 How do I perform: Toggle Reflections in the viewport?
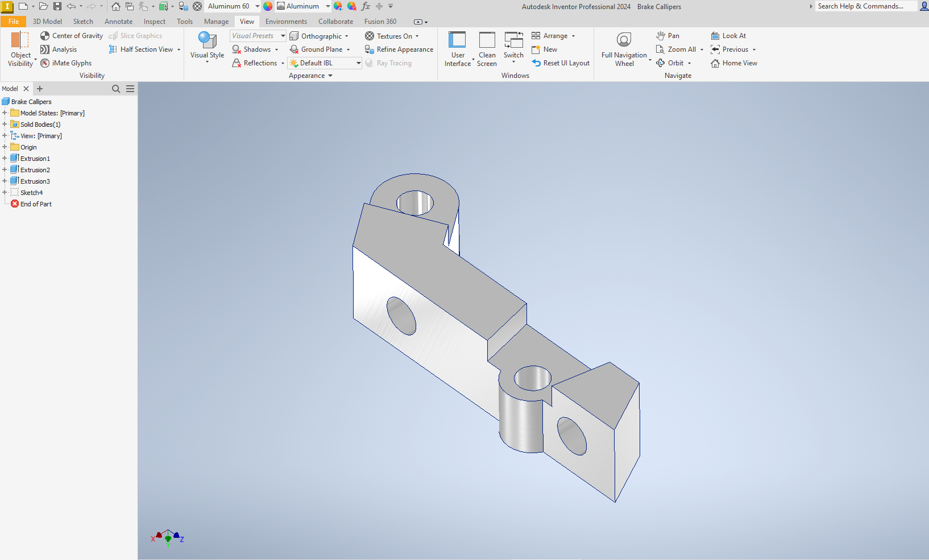pos(255,63)
